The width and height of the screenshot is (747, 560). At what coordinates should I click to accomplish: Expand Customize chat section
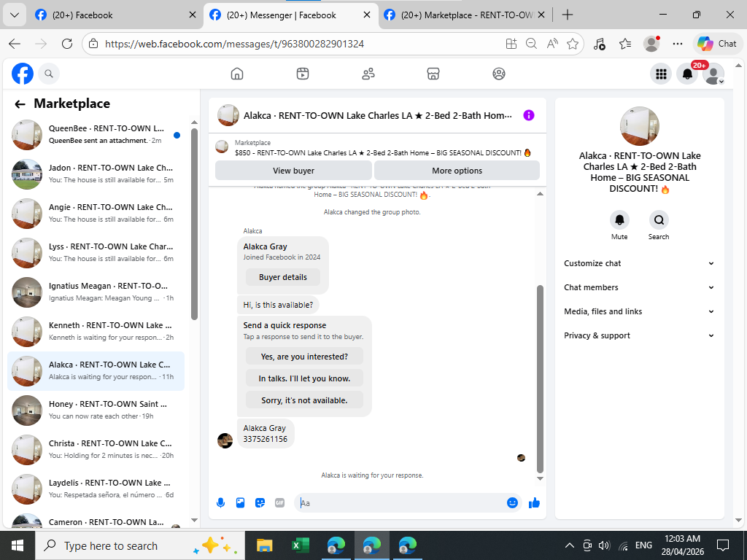coord(639,263)
